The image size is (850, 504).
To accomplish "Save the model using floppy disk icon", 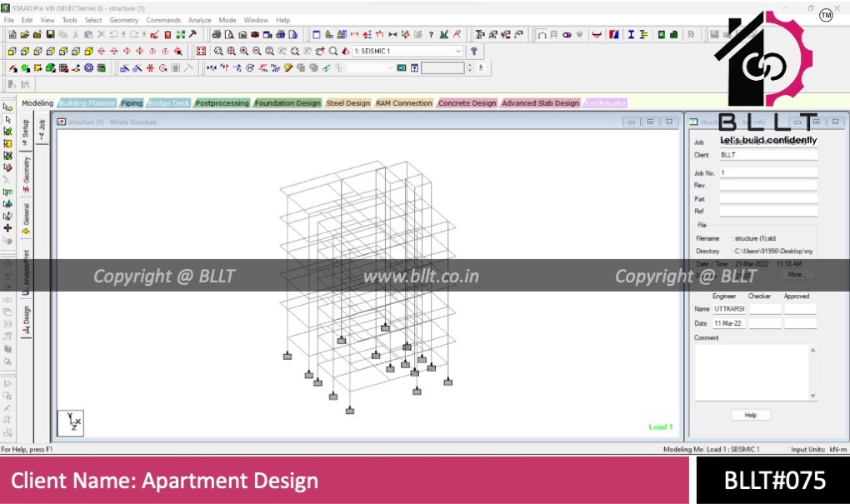I will tap(50, 35).
